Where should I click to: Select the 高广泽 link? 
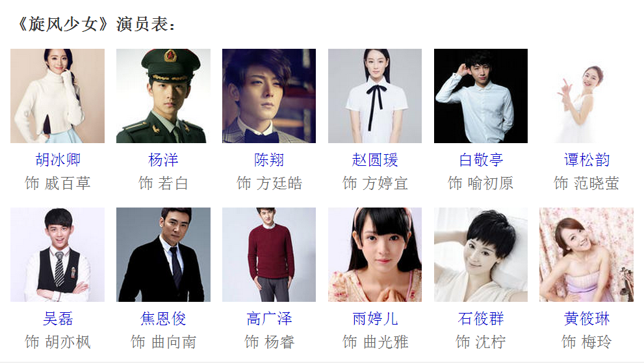pos(269,318)
